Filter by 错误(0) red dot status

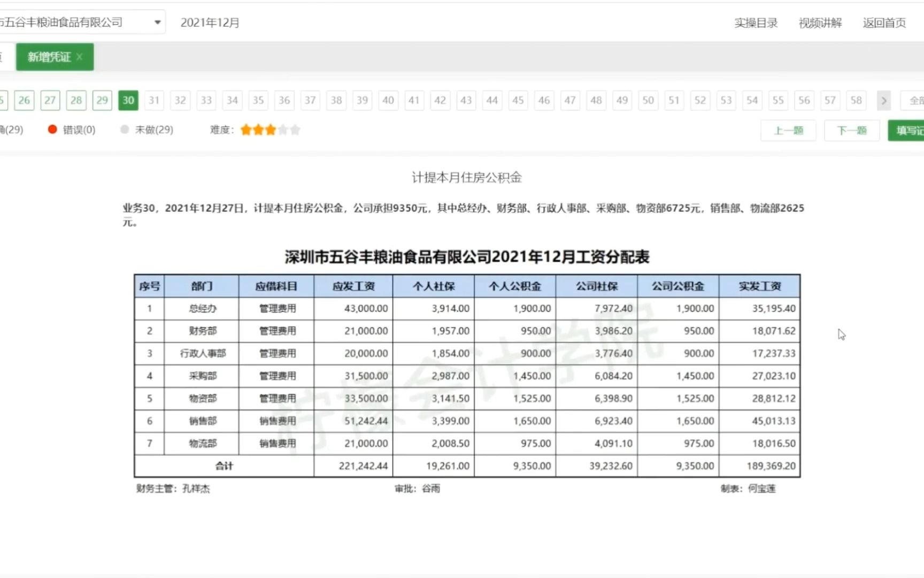point(72,130)
